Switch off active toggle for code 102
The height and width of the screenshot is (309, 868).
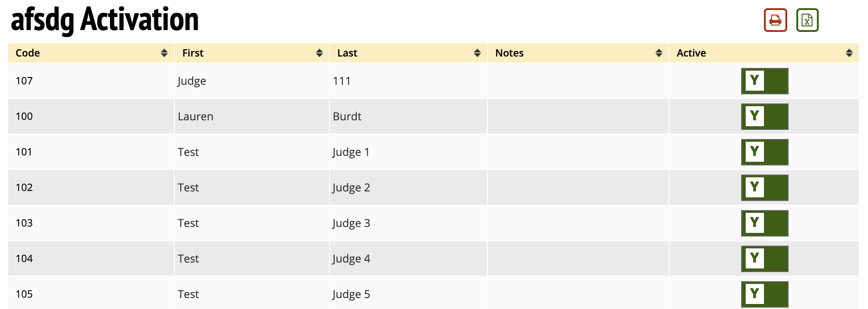coord(764,188)
